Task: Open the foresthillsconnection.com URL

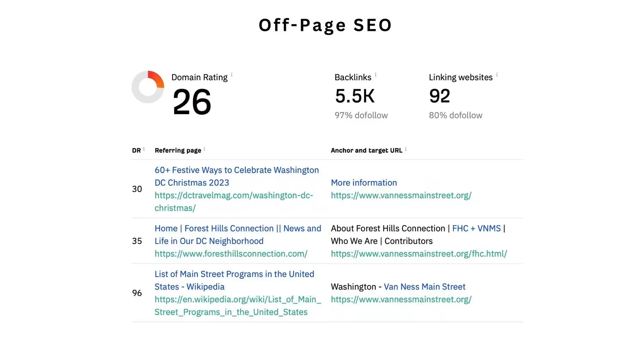Action: pyautogui.click(x=231, y=253)
